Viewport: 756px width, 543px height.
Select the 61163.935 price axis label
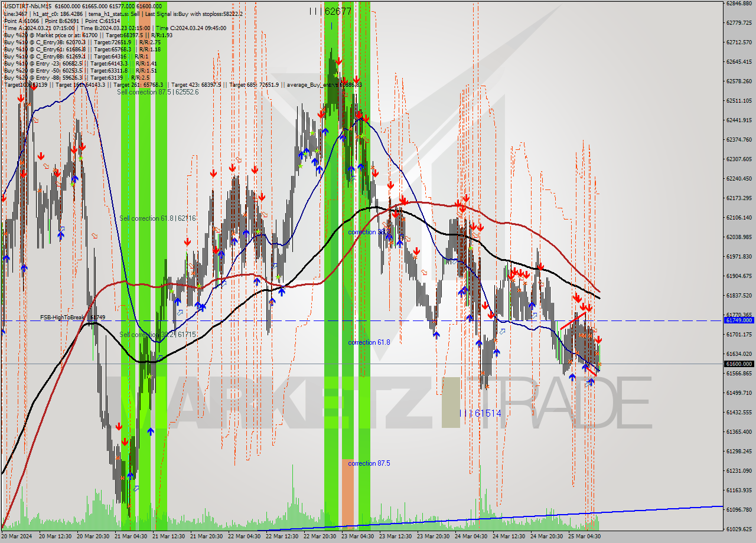(x=739, y=490)
